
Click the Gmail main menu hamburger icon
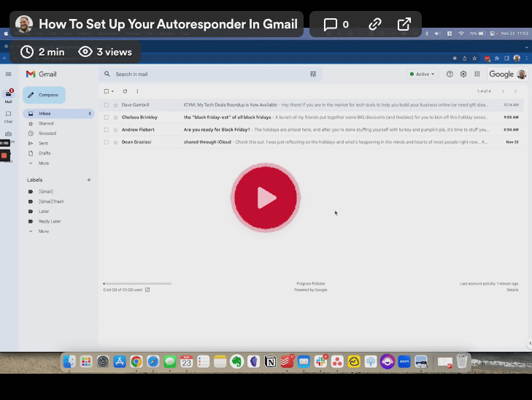9,74
